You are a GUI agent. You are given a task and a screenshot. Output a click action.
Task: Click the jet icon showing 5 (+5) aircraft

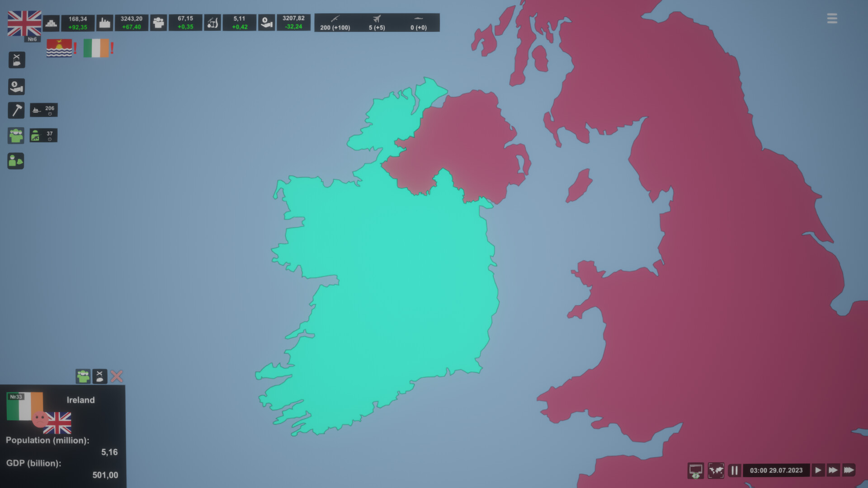point(378,23)
